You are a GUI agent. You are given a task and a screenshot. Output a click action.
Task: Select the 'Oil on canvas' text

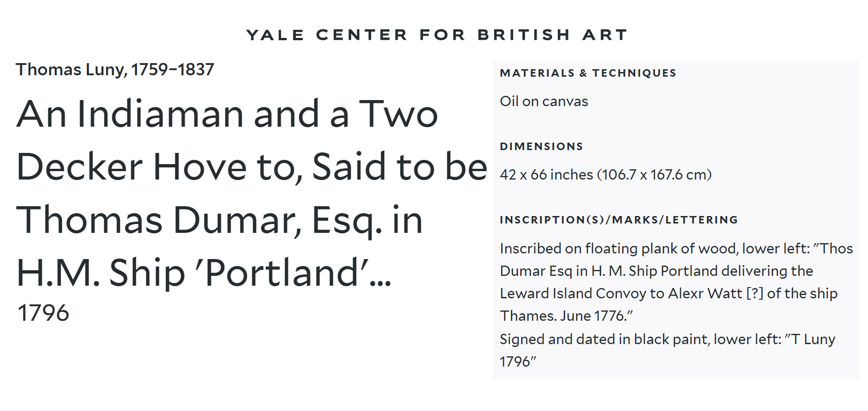point(544,101)
